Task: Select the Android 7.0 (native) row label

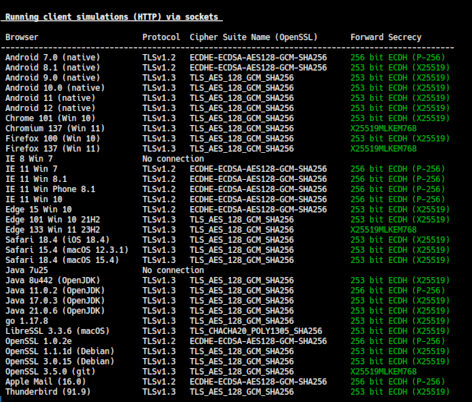Action: point(53,57)
